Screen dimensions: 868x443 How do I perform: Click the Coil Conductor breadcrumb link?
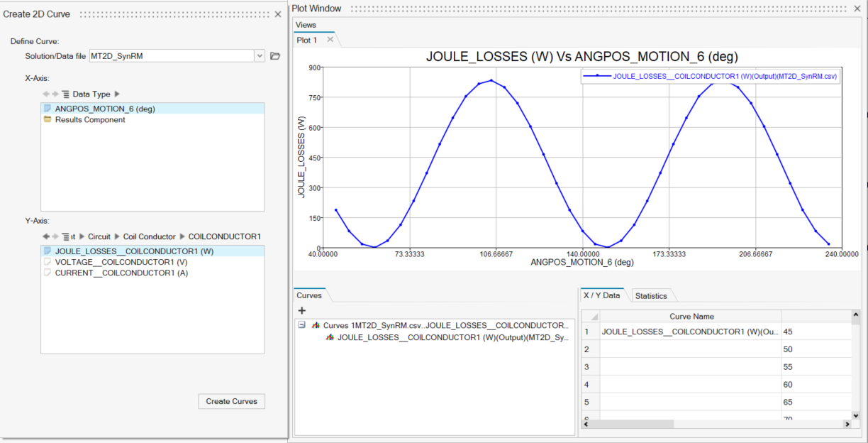tap(149, 236)
